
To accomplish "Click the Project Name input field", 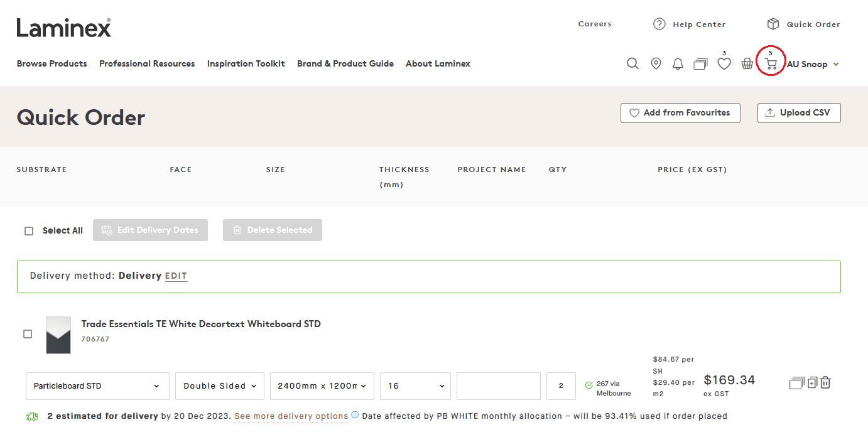I will click(499, 386).
